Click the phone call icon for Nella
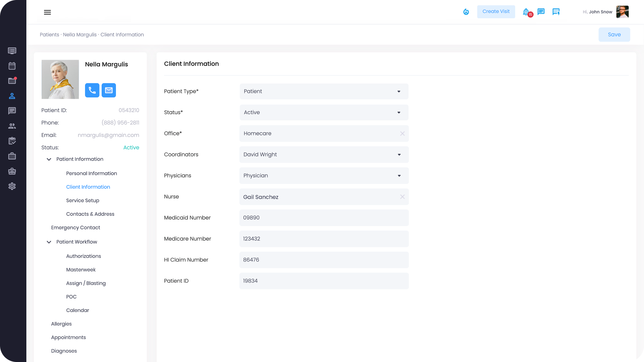The image size is (644, 362). (x=92, y=90)
